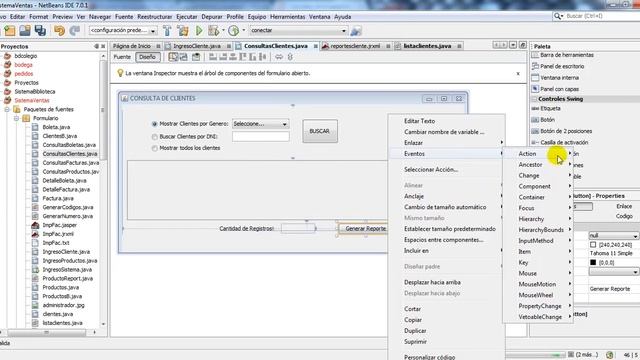Screen dimensions: 640x360
Task: Click the Connection Mode icon in designer toolbar
Action: tap(183, 57)
